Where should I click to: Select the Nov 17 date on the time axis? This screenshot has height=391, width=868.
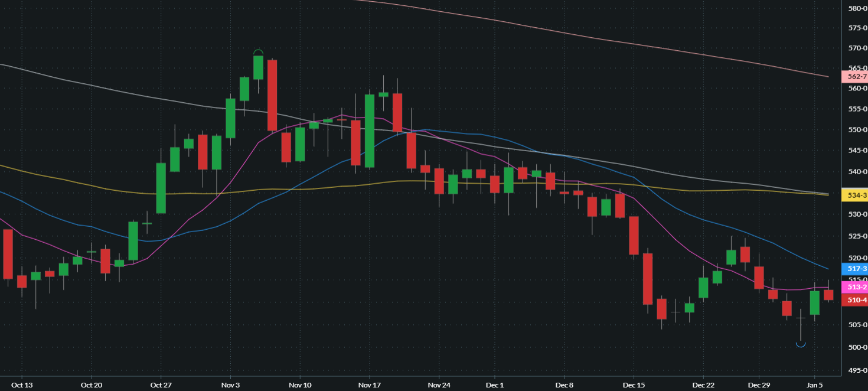369,385
